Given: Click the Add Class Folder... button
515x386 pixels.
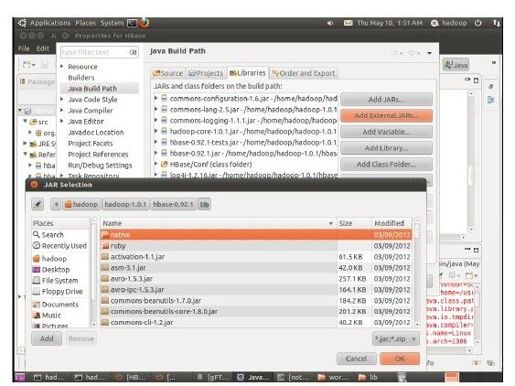Looking at the screenshot, I should pos(386,164).
